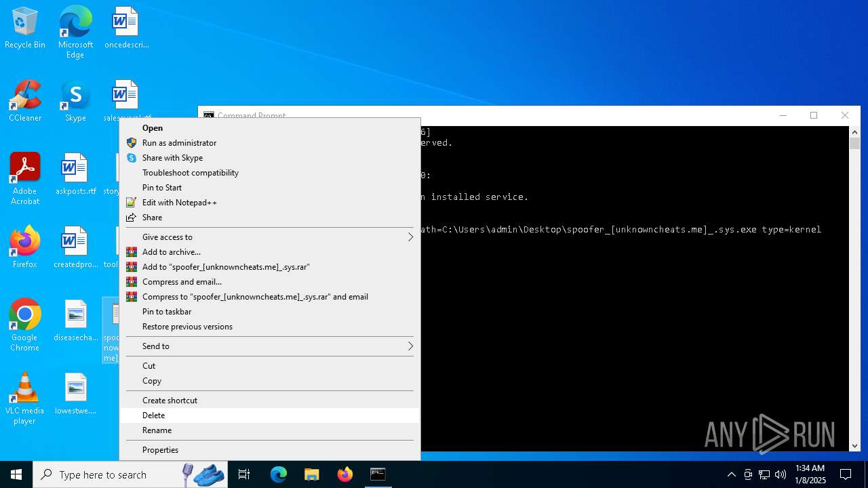Image resolution: width=868 pixels, height=488 pixels.
Task: Maximize the Command Prompt window
Action: [814, 115]
